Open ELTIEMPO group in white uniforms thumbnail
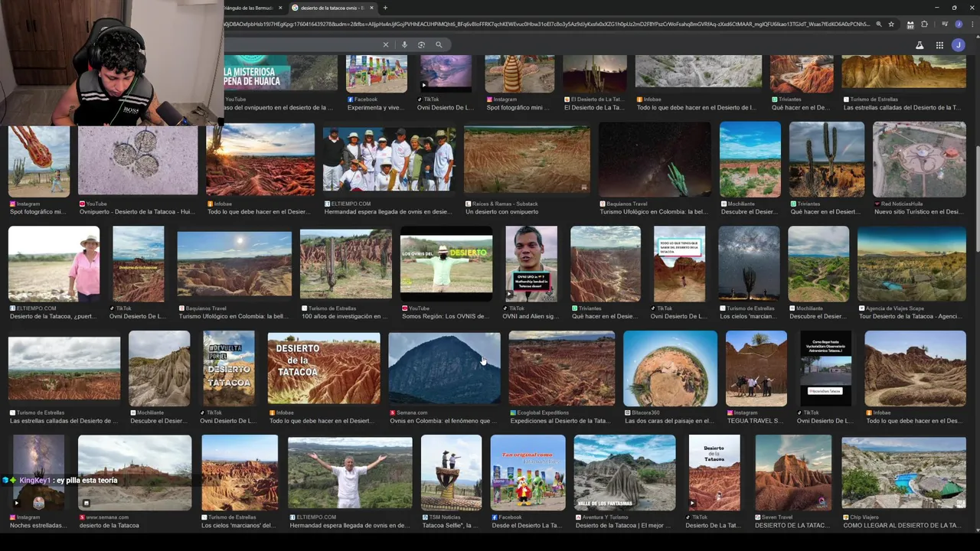This screenshot has width=980, height=551. [389, 159]
